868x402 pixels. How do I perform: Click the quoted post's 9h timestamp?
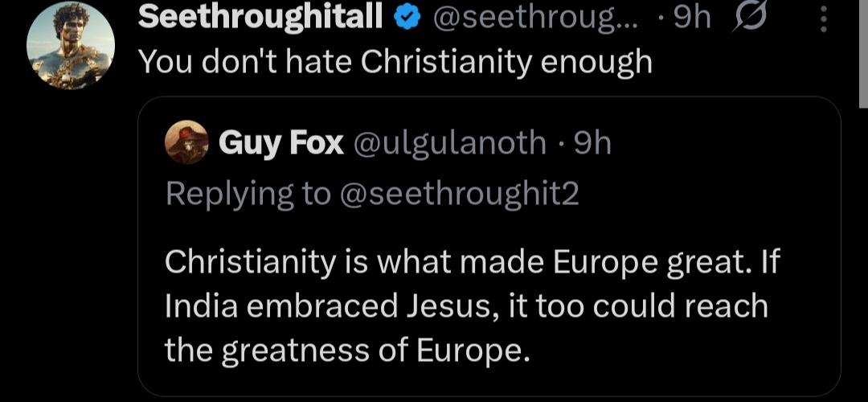coord(593,144)
